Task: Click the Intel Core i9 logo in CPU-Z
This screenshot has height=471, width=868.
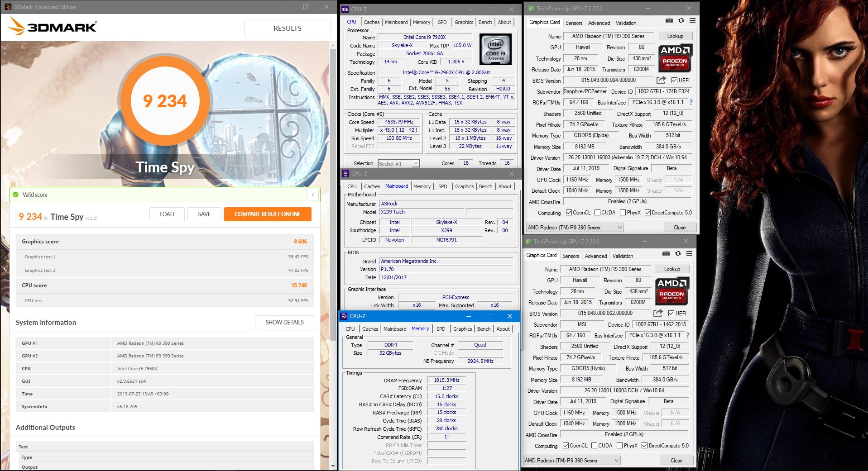Action: (496, 49)
